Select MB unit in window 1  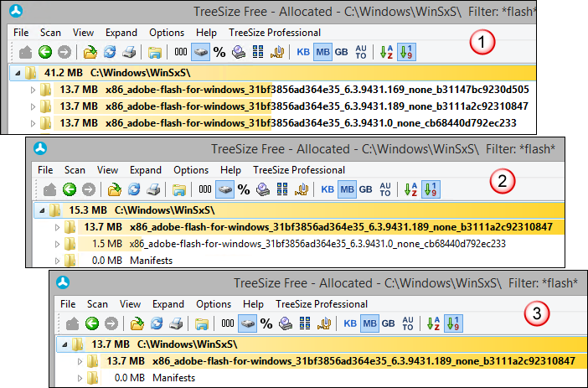[x=322, y=52]
